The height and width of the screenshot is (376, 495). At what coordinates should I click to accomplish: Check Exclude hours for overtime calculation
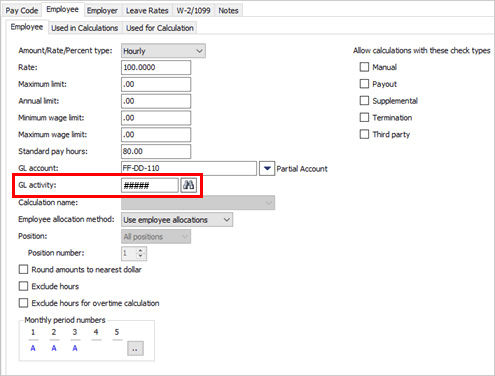click(x=23, y=303)
